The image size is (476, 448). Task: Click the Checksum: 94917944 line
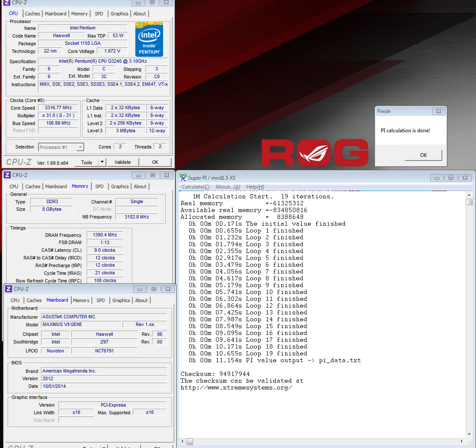coord(215,374)
